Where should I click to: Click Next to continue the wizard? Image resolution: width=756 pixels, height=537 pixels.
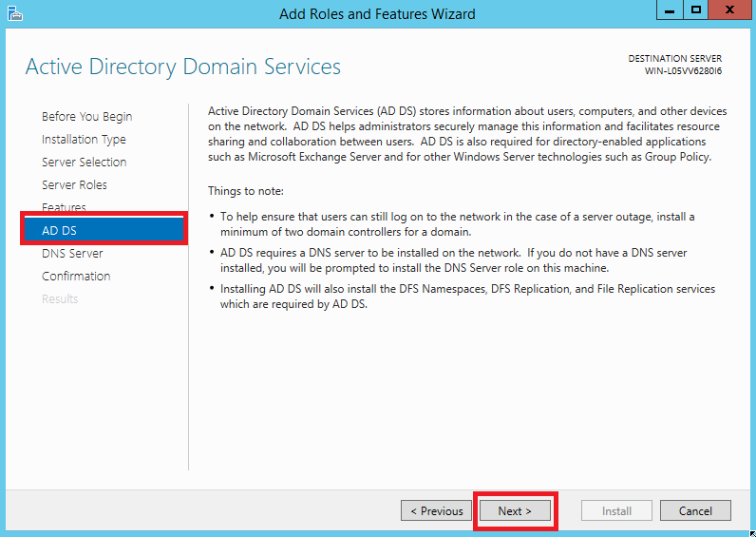pyautogui.click(x=515, y=511)
